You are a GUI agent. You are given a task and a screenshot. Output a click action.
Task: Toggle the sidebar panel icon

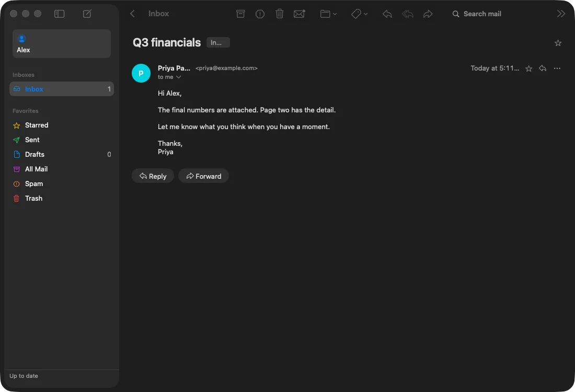60,14
